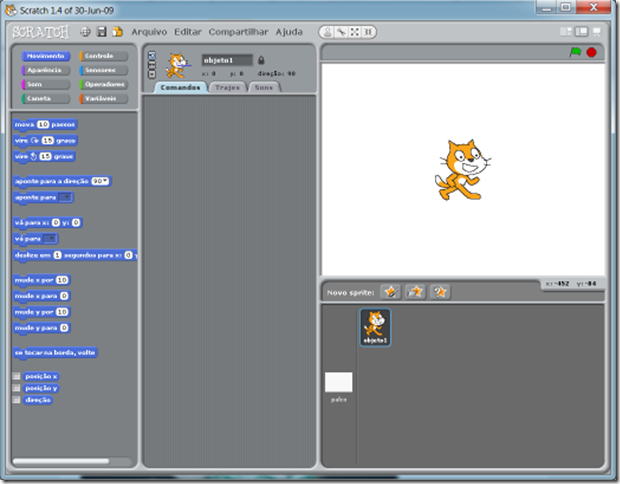Viewport: 620px width, 484px height.
Task: Set rotation style to don't rotate
Action: [152, 74]
